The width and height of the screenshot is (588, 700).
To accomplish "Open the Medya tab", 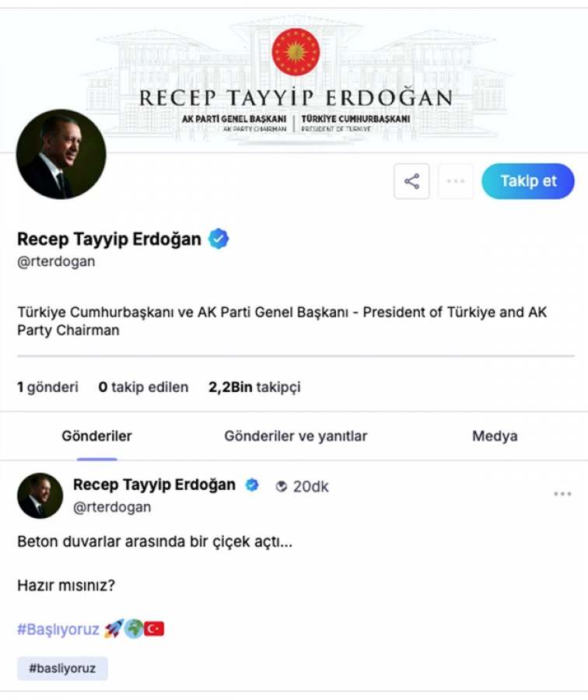I will (495, 436).
